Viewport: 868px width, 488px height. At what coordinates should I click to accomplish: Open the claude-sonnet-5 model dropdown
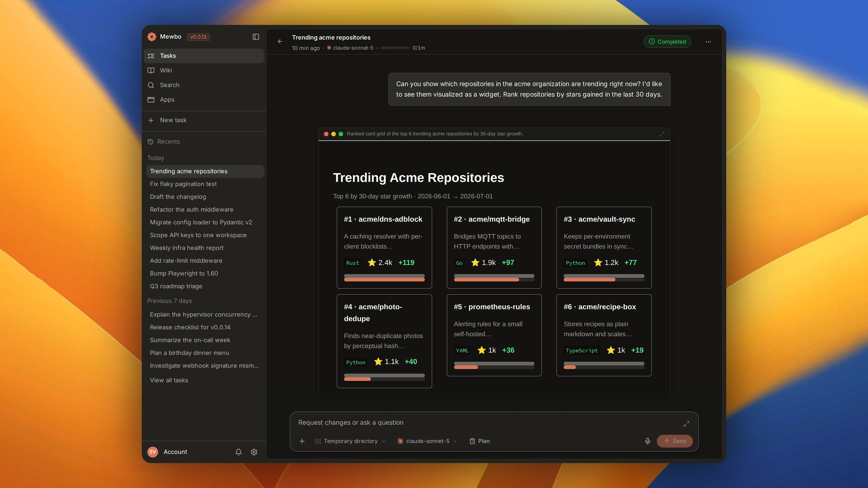click(x=427, y=441)
